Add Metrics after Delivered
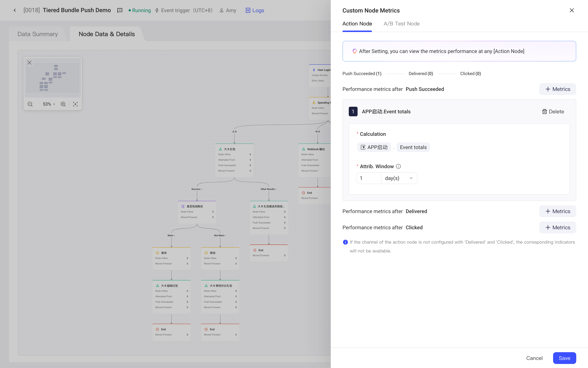This screenshot has height=368, width=588. tap(557, 211)
